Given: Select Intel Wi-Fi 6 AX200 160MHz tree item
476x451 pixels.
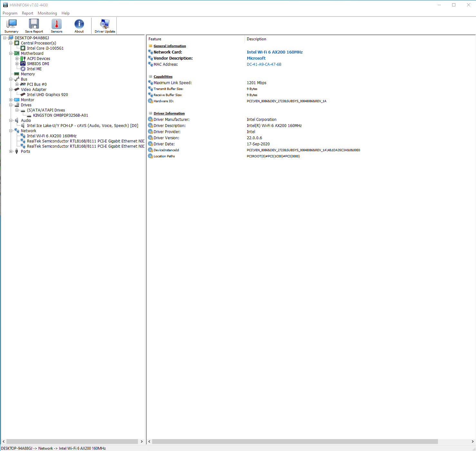Looking at the screenshot, I should pyautogui.click(x=52, y=136).
